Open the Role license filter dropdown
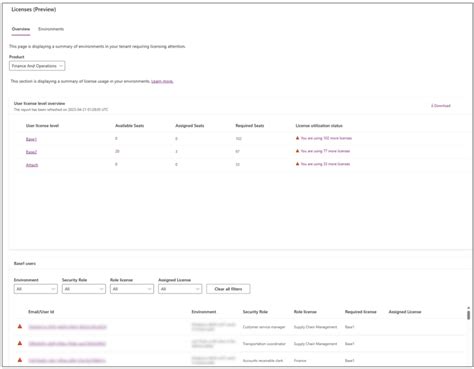This screenshot has height=369, width=474. [132, 289]
